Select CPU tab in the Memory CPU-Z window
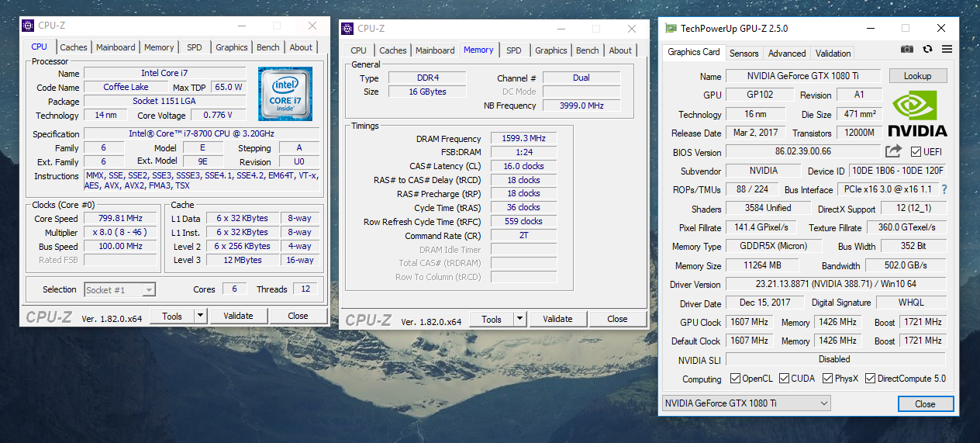Image resolution: width=980 pixels, height=443 pixels. 358,50
